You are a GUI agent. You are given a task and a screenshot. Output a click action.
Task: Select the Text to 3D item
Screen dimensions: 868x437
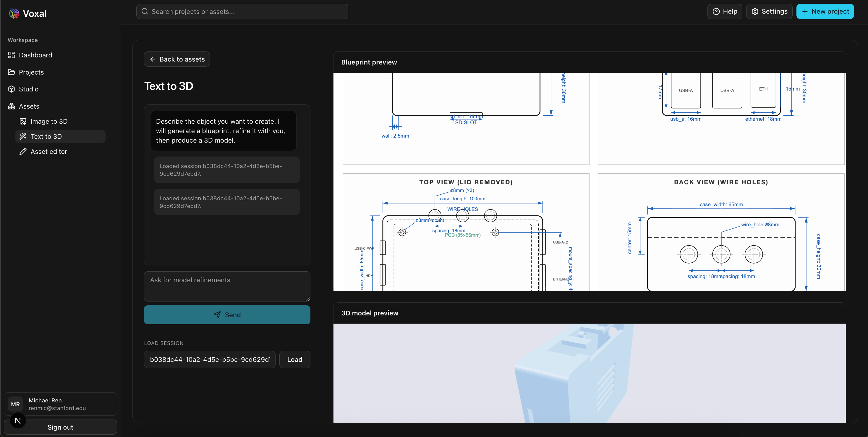tap(46, 137)
